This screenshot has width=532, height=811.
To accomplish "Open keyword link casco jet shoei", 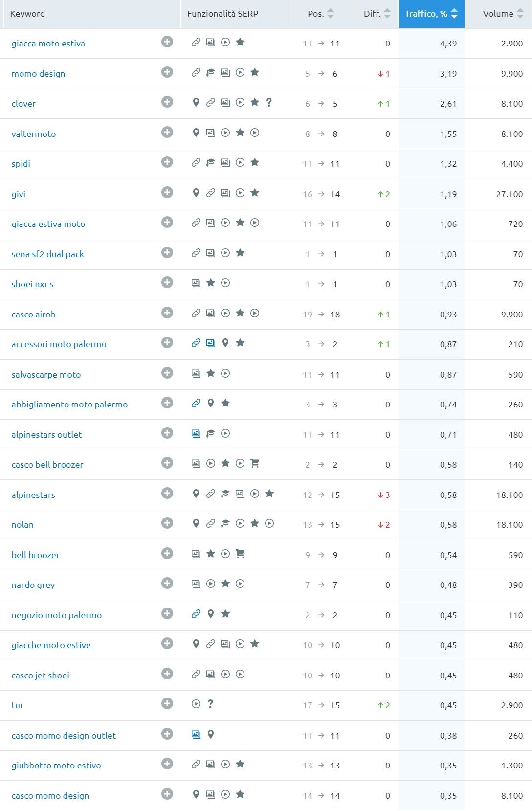I will tap(41, 676).
